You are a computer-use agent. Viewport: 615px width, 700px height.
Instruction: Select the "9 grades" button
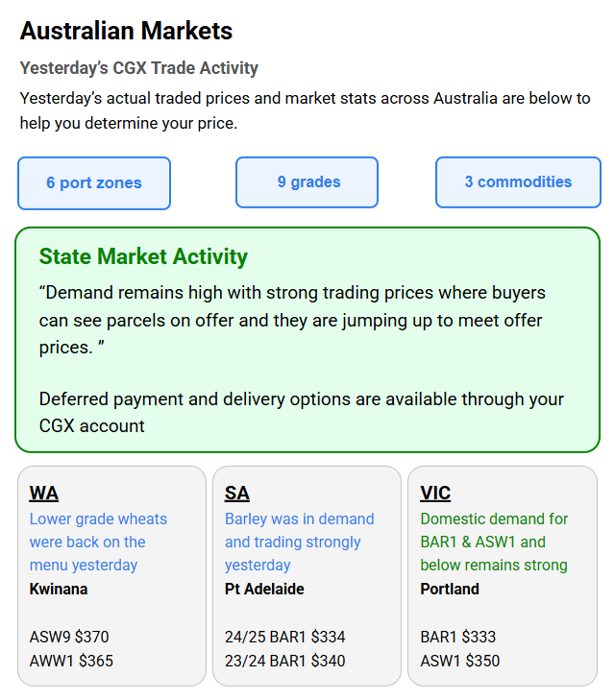307,182
